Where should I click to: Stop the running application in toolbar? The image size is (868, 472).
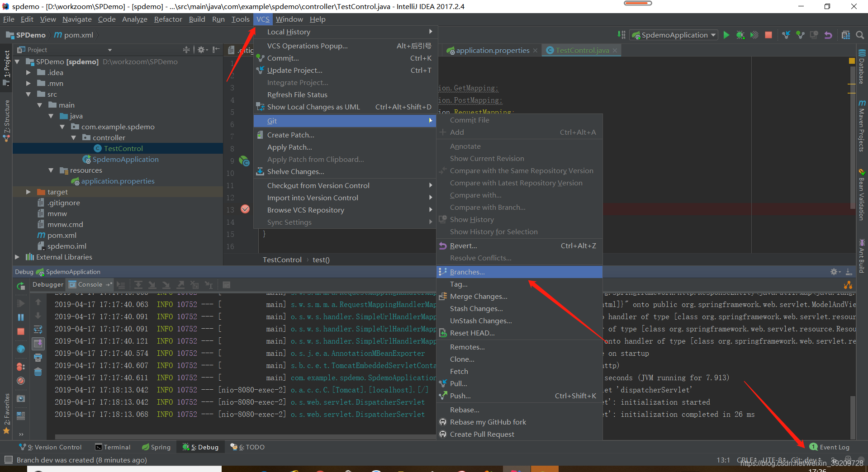point(768,35)
